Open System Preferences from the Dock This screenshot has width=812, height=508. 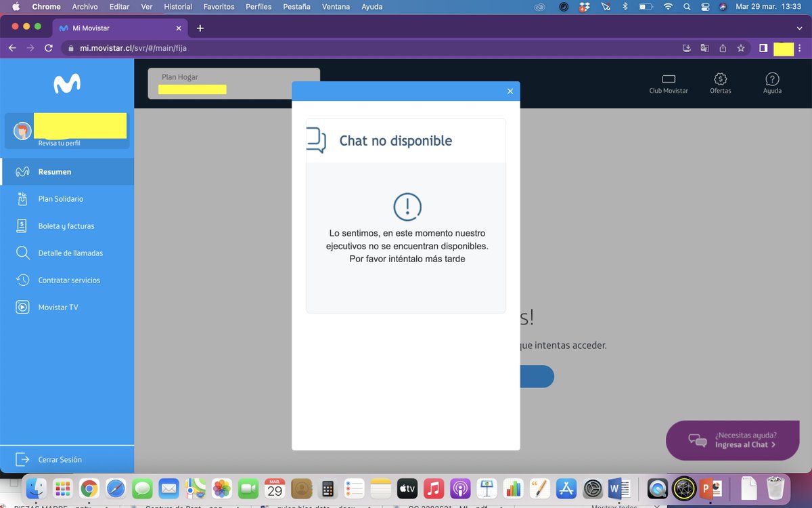click(592, 488)
